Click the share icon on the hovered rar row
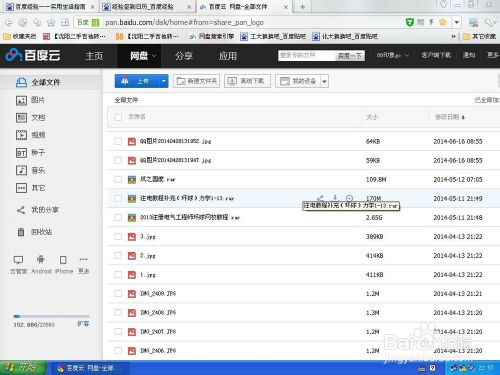This screenshot has height=375, width=500. (x=320, y=198)
